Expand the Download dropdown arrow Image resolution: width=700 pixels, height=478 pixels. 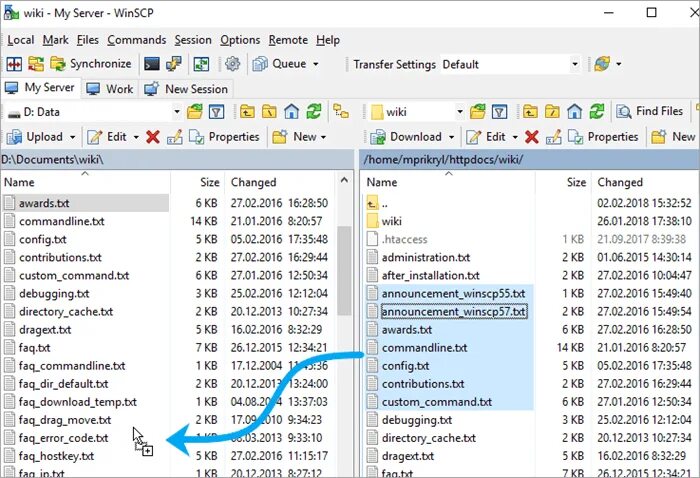[x=451, y=137]
